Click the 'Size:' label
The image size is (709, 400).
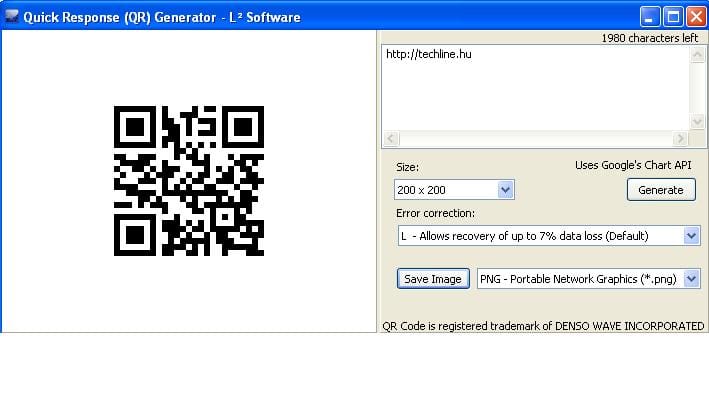point(407,167)
